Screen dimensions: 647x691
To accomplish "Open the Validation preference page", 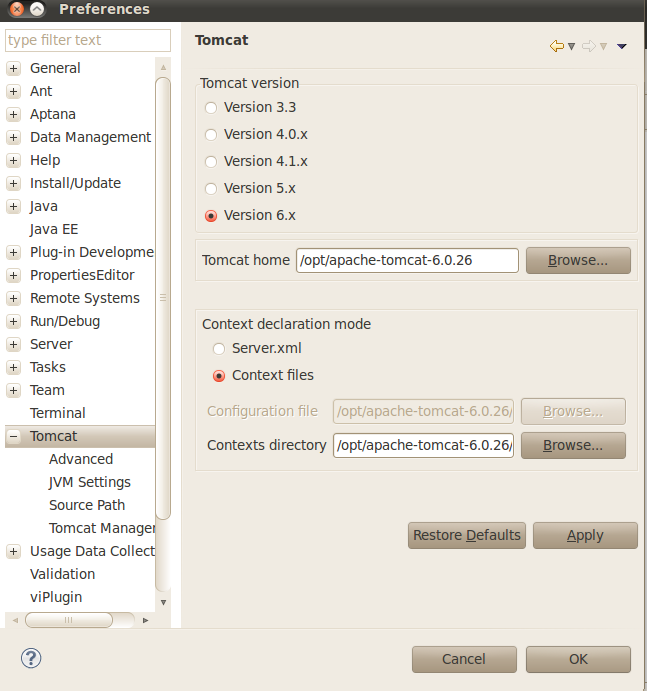I will click(x=63, y=574).
